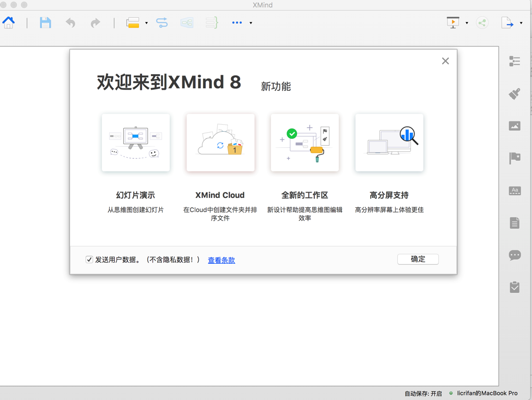The image size is (532, 400).
Task: Redo the last action
Action: pos(96,23)
